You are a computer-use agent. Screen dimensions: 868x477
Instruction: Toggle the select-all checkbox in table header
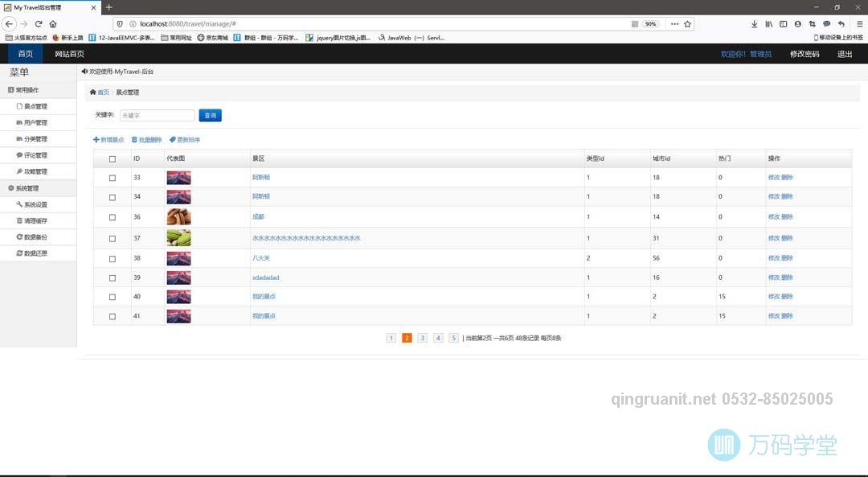coord(113,159)
